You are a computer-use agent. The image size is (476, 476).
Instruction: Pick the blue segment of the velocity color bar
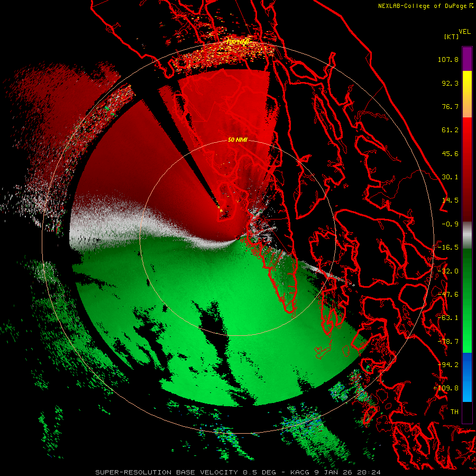[x=467, y=377]
